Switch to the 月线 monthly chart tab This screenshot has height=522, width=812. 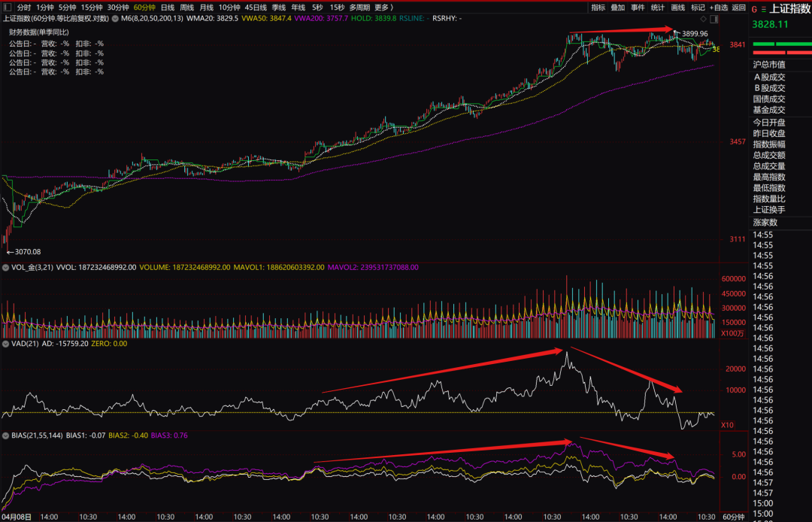point(207,8)
